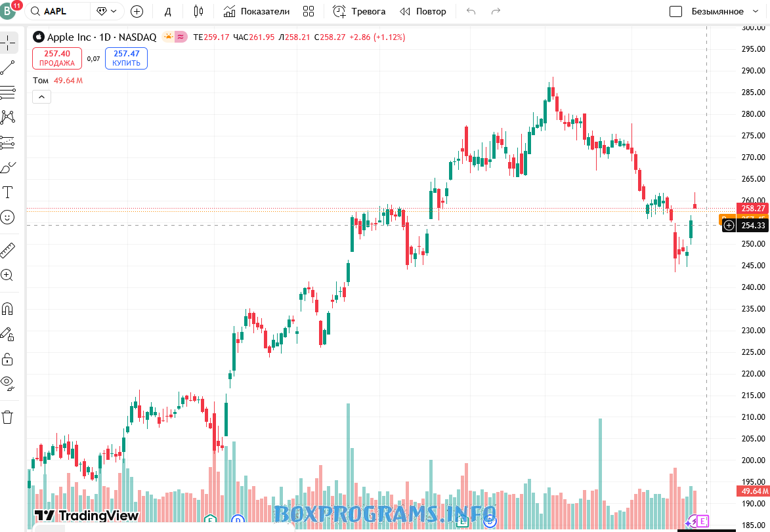770x532 pixels.
Task: Toggle magnet mode for drawings
Action: point(8,309)
